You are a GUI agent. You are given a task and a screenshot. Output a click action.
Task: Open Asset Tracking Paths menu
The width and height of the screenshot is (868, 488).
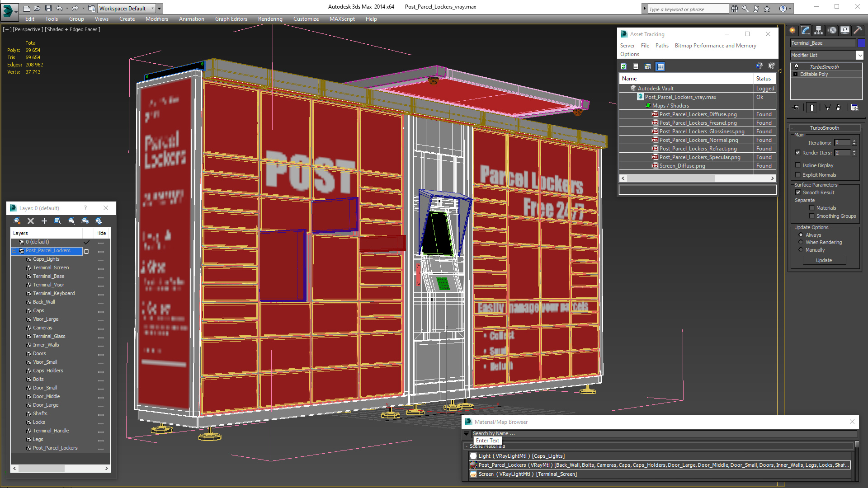(662, 46)
